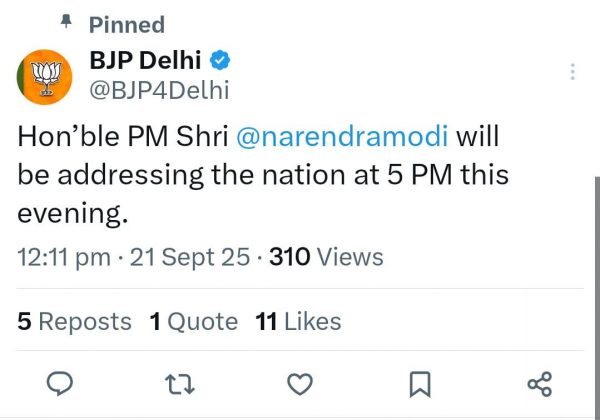
Task: Open the 1 Quote list
Action: tap(193, 322)
